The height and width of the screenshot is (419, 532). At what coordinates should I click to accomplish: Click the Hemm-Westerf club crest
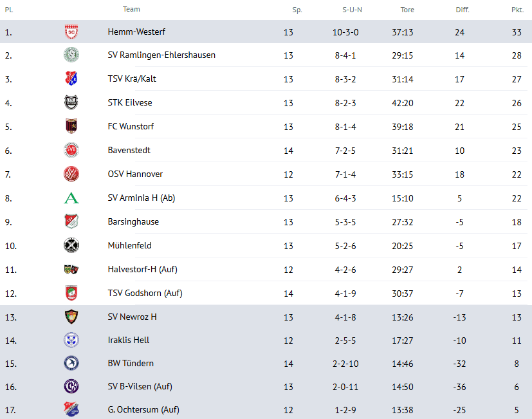(x=71, y=32)
